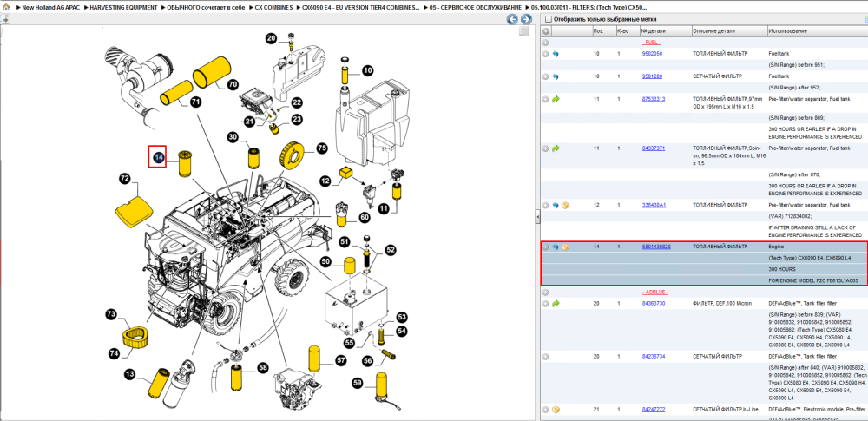The height and width of the screenshot is (421, 868).
Task: Open 'ОБЫЧНОГО сочетает в себе' breadcrumb
Action: click(x=206, y=7)
